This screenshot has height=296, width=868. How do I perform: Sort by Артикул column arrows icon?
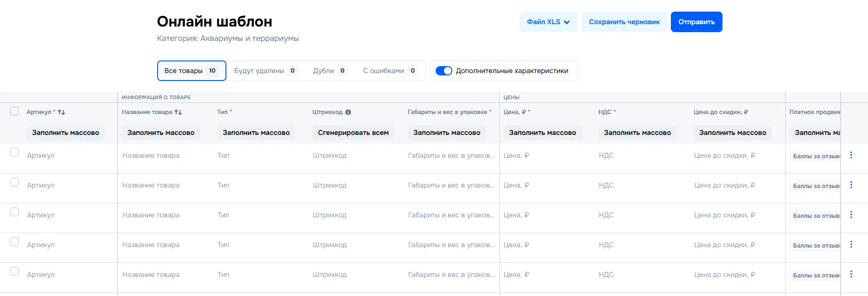tap(61, 112)
